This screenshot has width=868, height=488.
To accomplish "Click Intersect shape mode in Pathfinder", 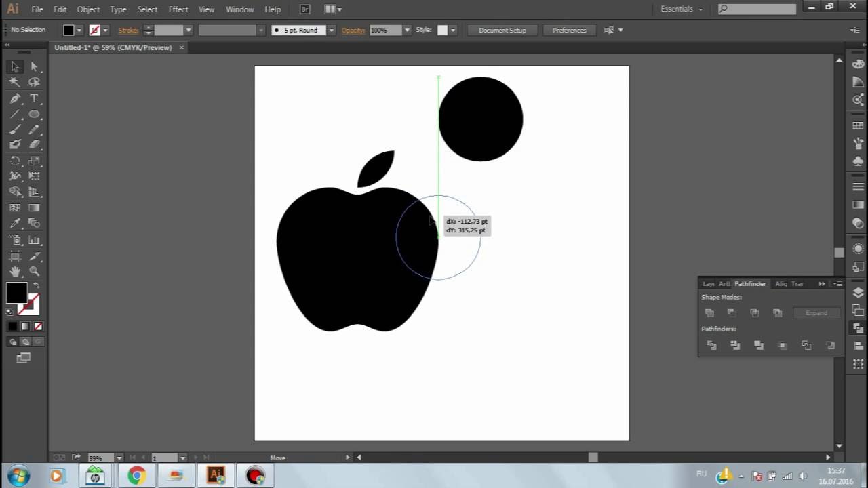I will point(755,313).
